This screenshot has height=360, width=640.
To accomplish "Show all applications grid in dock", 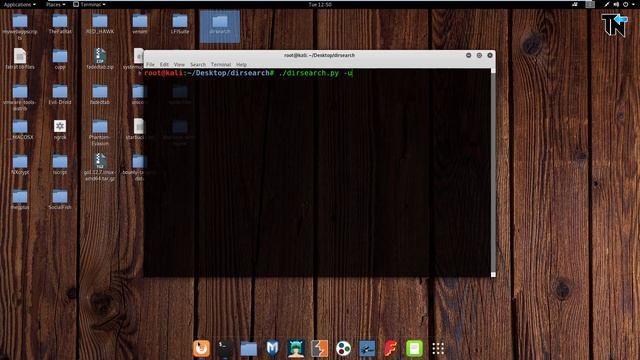I will [x=438, y=349].
